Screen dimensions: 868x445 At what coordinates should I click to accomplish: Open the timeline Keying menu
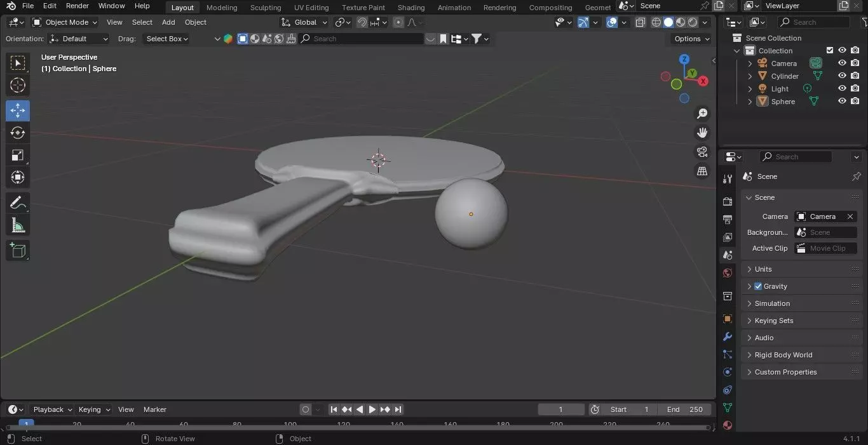(93, 409)
